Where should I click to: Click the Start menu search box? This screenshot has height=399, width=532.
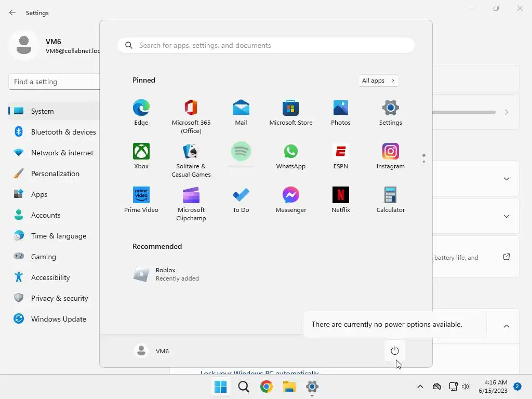click(266, 45)
